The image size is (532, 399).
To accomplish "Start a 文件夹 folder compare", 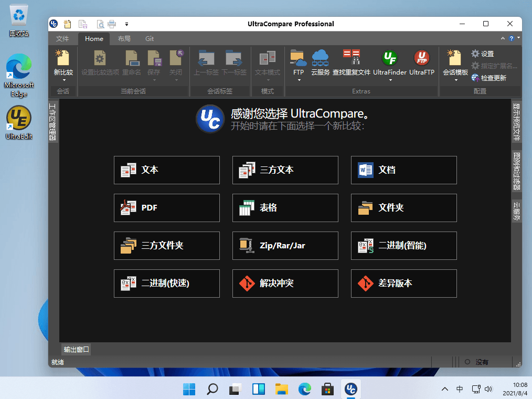I will 404,208.
